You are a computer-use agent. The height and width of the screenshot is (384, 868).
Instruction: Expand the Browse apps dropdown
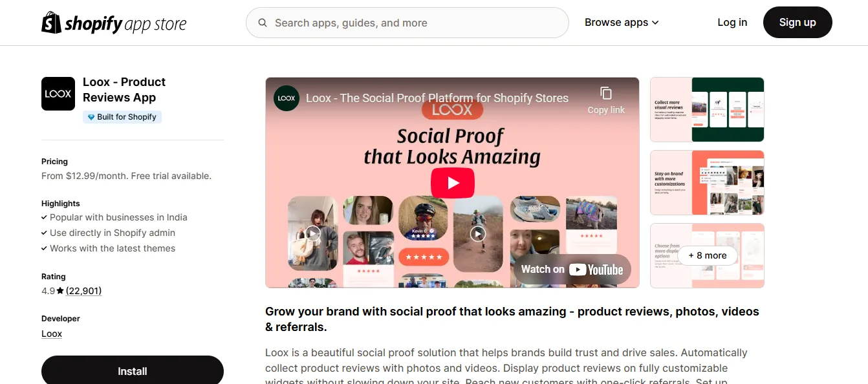click(x=622, y=23)
